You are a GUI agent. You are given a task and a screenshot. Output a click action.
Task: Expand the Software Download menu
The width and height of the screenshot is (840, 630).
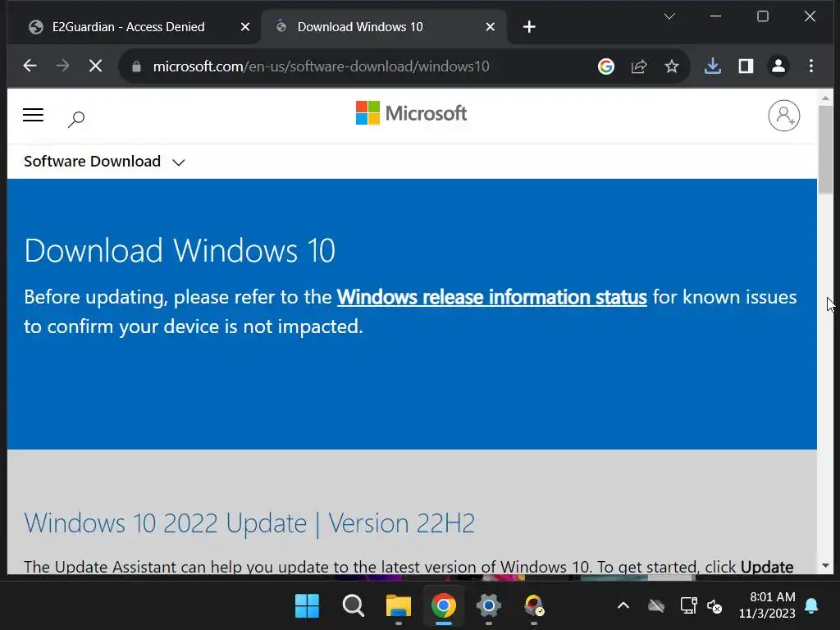pos(104,162)
